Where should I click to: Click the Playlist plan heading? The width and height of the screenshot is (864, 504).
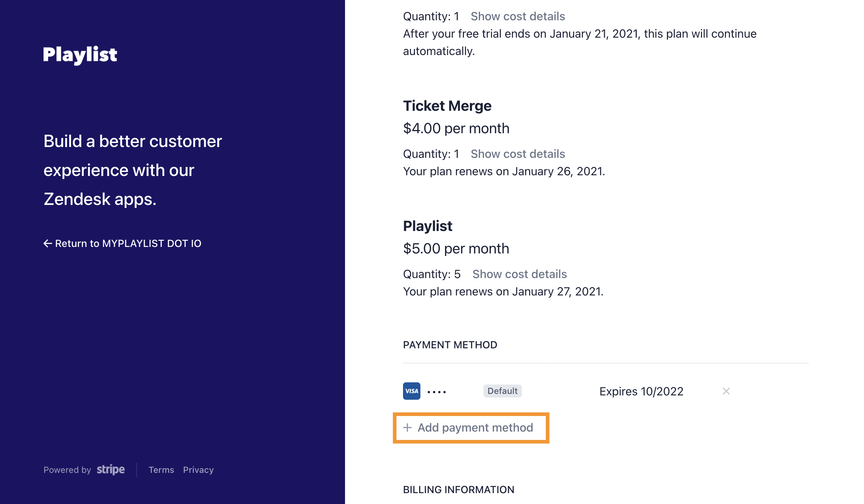[x=428, y=226]
